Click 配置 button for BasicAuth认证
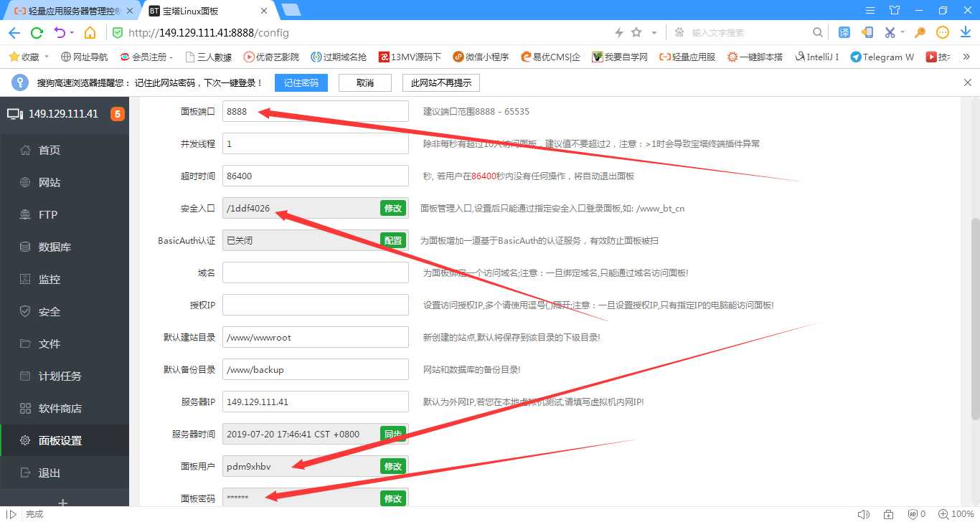The width and height of the screenshot is (980, 522). coord(393,240)
